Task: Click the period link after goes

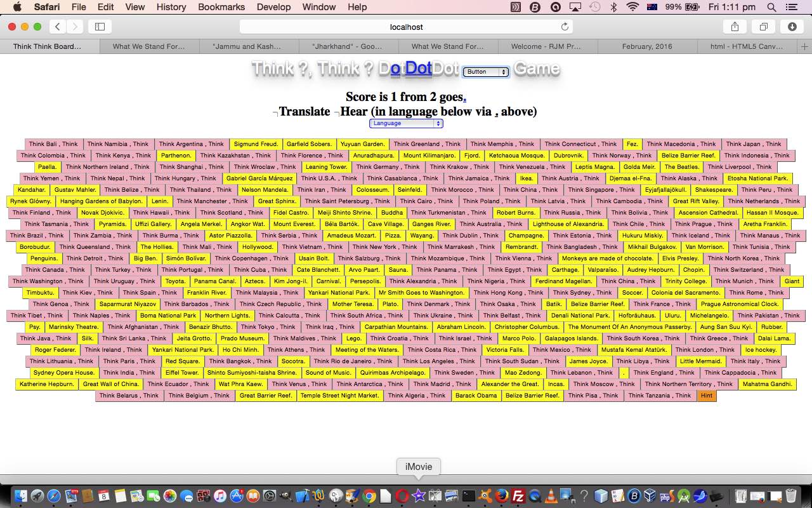Action: click(464, 98)
